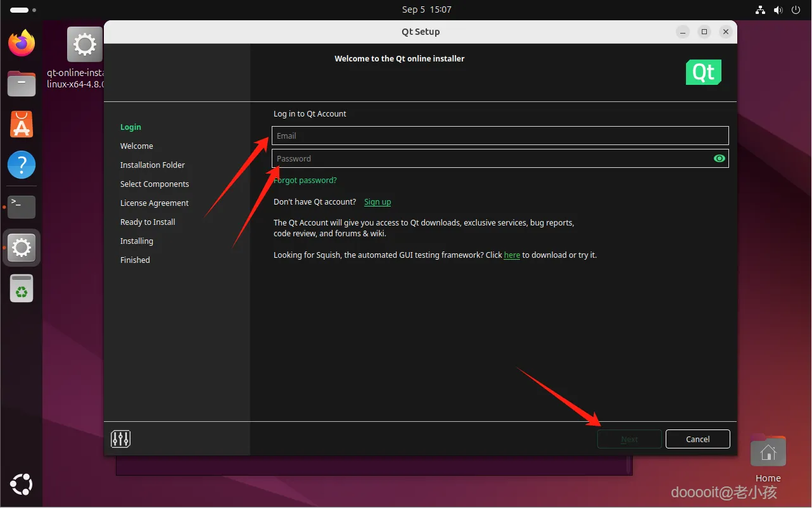Image resolution: width=812 pixels, height=508 pixels.
Task: Click the green Qt logo
Action: 704,72
